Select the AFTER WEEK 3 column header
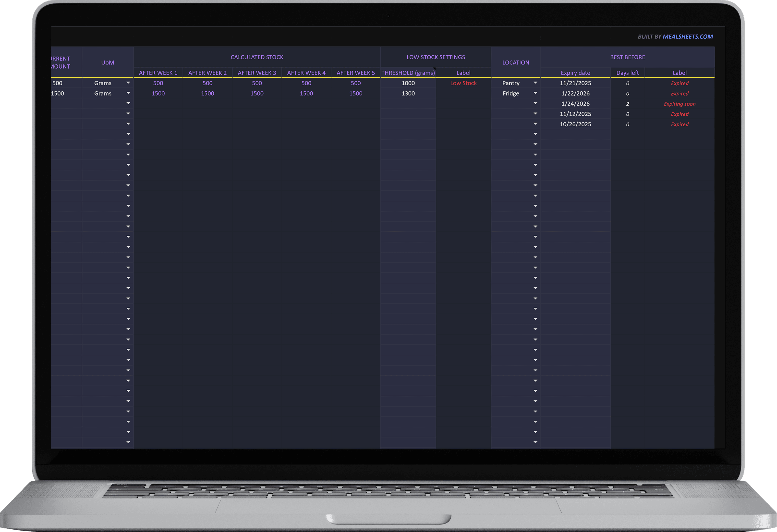The height and width of the screenshot is (532, 777). click(257, 73)
